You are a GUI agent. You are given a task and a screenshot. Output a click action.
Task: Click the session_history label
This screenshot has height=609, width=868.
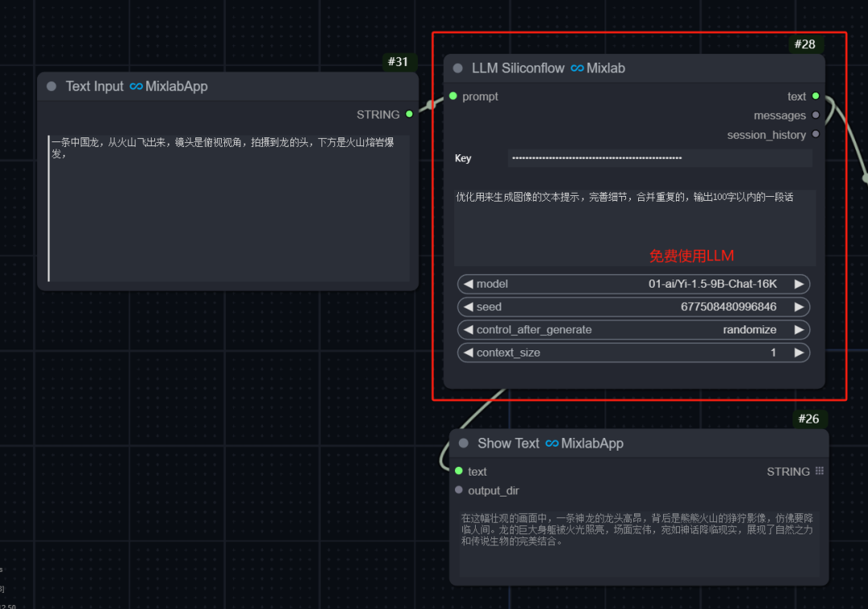766,135
